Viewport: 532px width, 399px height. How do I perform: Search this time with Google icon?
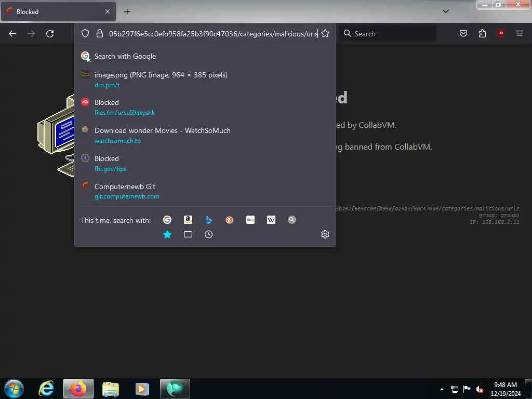click(167, 220)
